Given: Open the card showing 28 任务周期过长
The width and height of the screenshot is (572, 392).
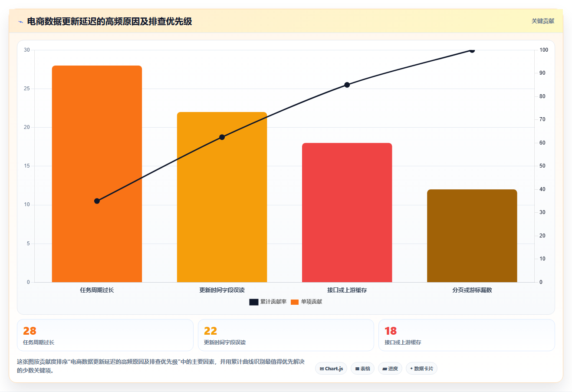Looking at the screenshot, I should pyautogui.click(x=105, y=335).
